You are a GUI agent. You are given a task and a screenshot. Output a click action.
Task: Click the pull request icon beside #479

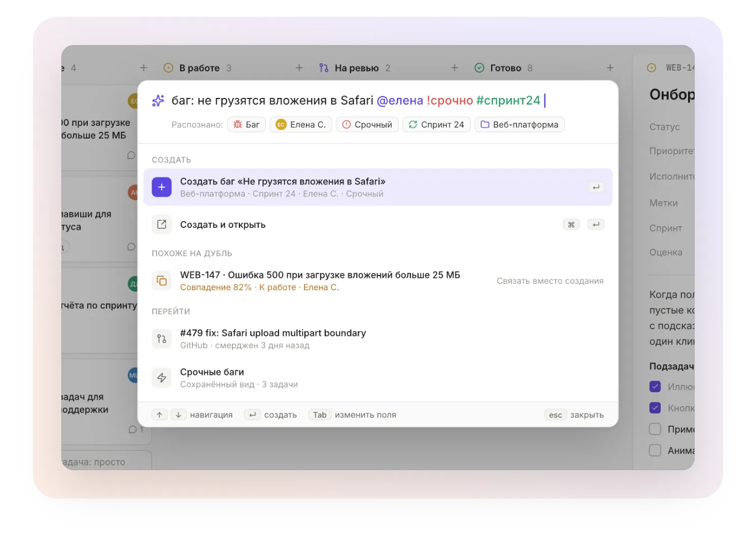pos(161,338)
